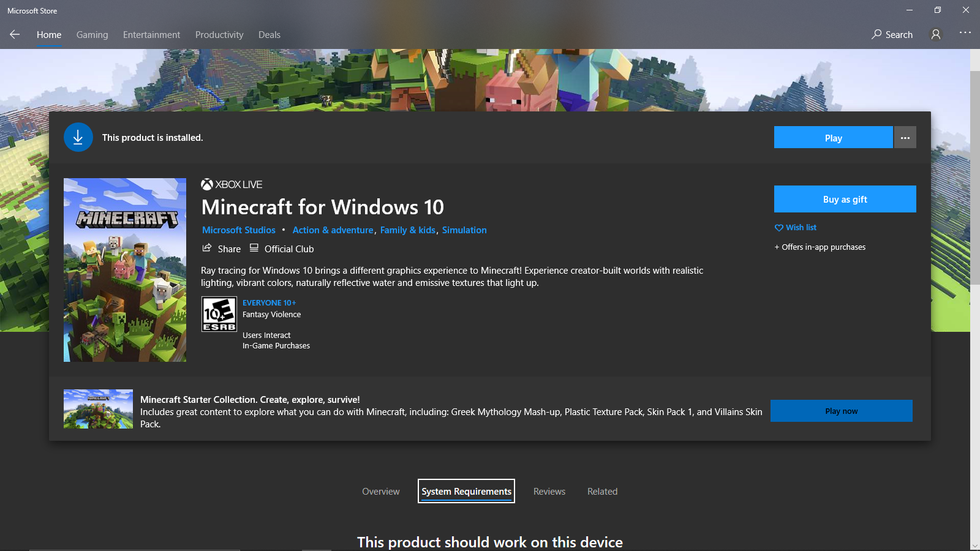The height and width of the screenshot is (551, 980).
Task: Click the installed download status icon
Action: pos(78,137)
